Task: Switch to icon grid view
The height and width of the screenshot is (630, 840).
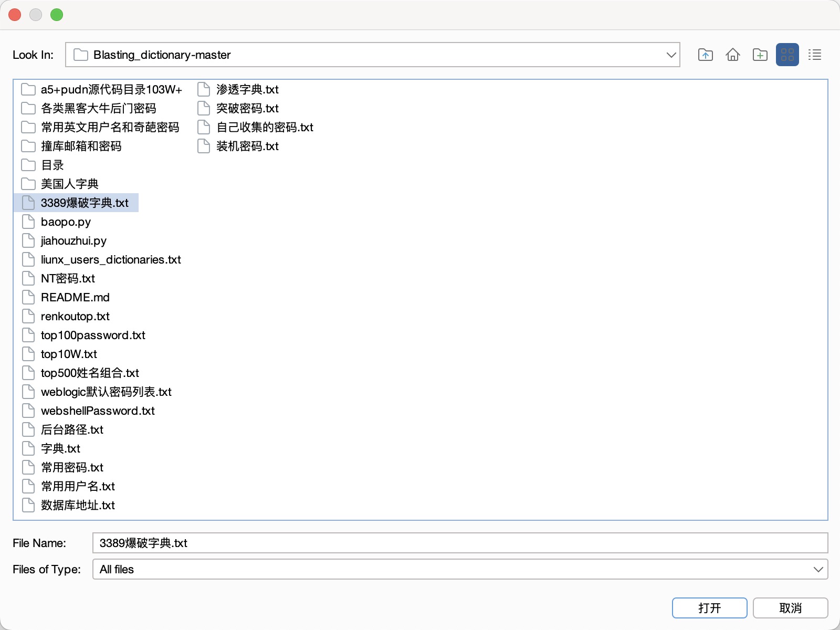Action: [x=787, y=55]
